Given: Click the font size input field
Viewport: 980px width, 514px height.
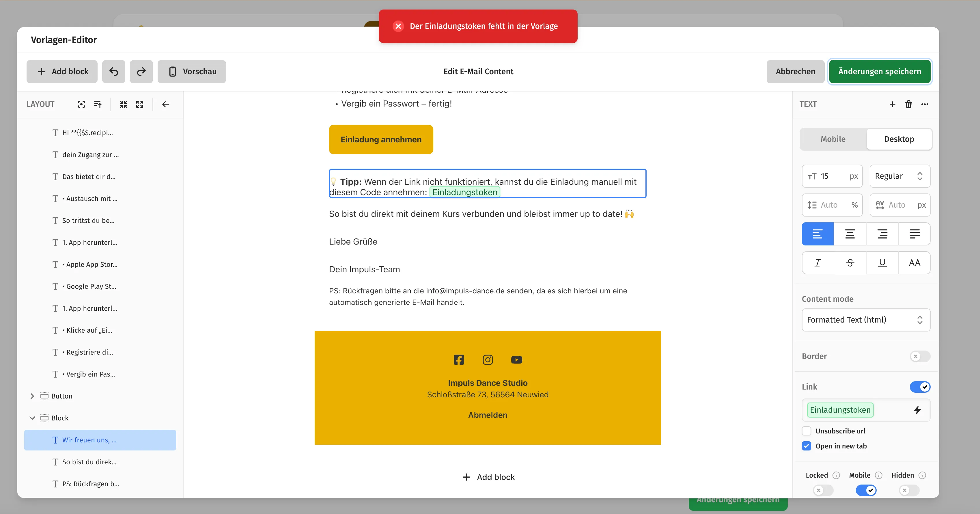Looking at the screenshot, I should (832, 176).
